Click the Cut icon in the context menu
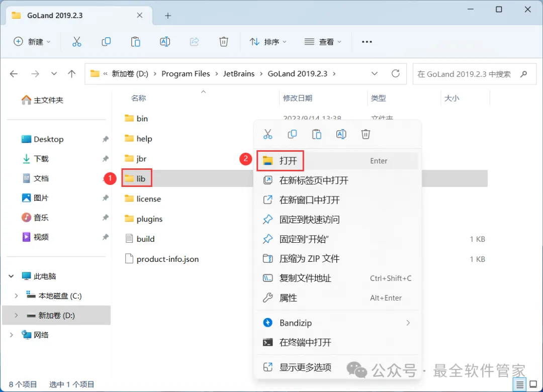Viewport: 543px width, 392px height. pyautogui.click(x=267, y=134)
